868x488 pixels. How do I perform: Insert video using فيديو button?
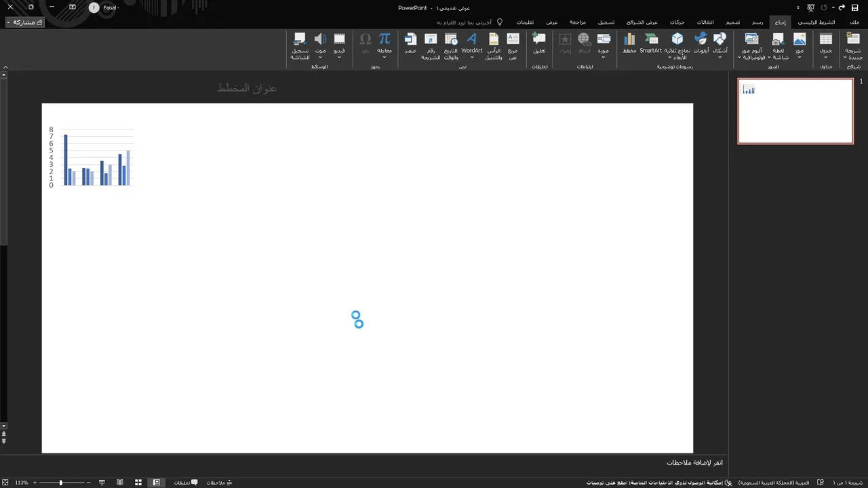tap(340, 45)
